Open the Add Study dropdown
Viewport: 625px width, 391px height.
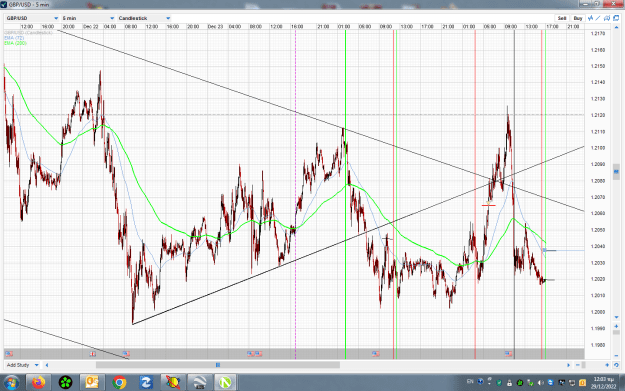[23, 365]
